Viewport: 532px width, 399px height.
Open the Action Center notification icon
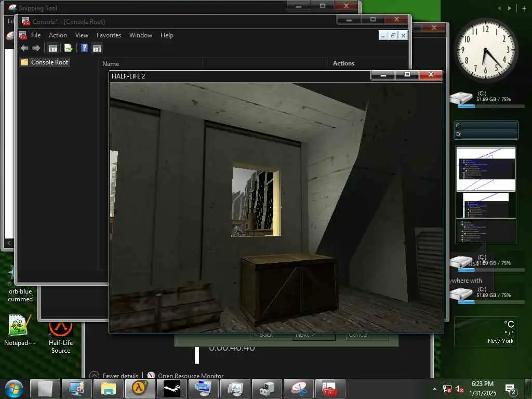(511, 389)
